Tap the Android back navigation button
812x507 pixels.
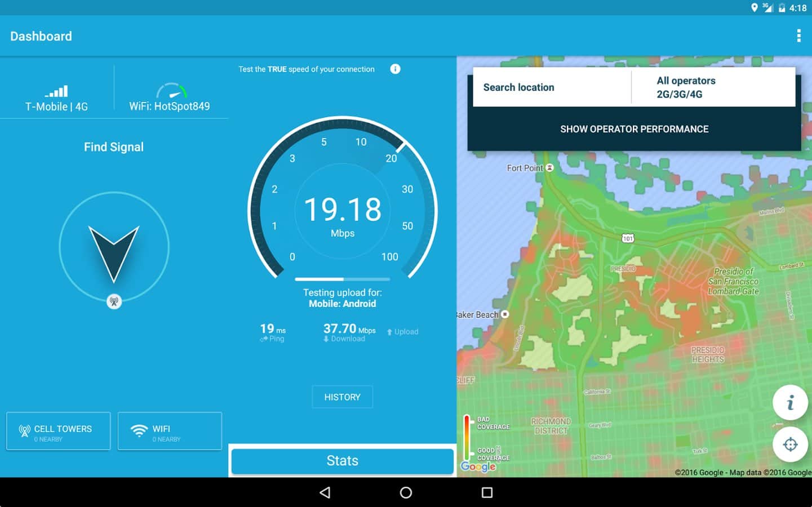(x=325, y=492)
